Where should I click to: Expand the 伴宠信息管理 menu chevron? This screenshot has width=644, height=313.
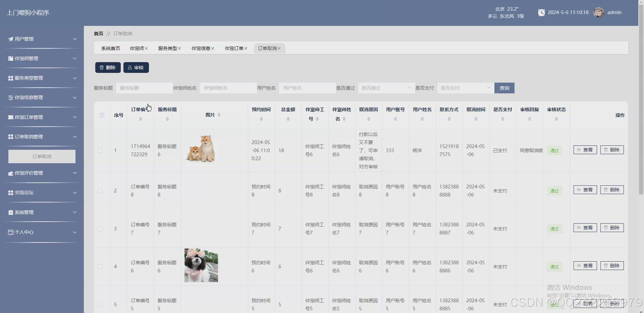[75, 97]
